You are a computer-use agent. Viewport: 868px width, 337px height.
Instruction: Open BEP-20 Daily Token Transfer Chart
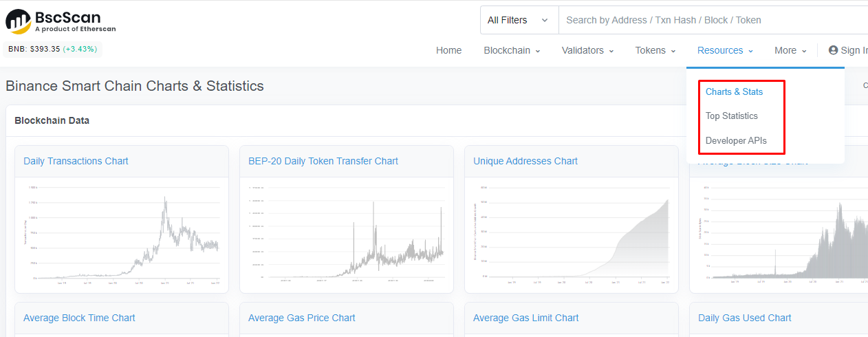pos(323,161)
